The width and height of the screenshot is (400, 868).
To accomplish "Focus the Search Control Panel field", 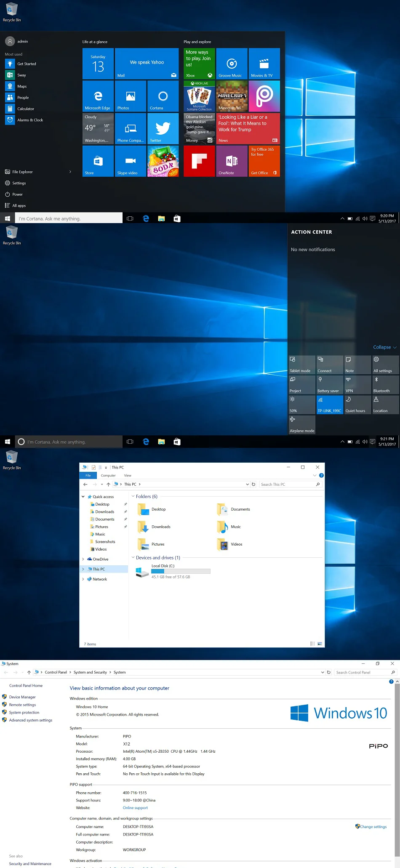I will (x=365, y=672).
